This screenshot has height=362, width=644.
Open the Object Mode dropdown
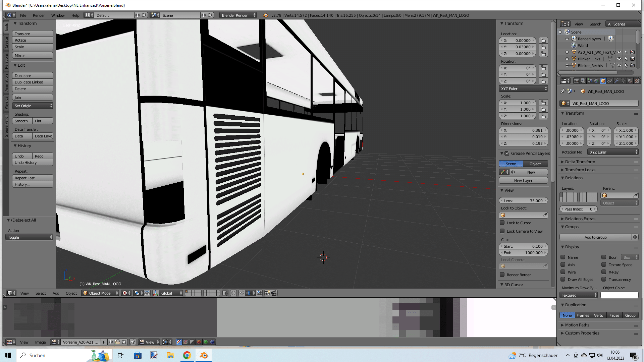pos(101,293)
